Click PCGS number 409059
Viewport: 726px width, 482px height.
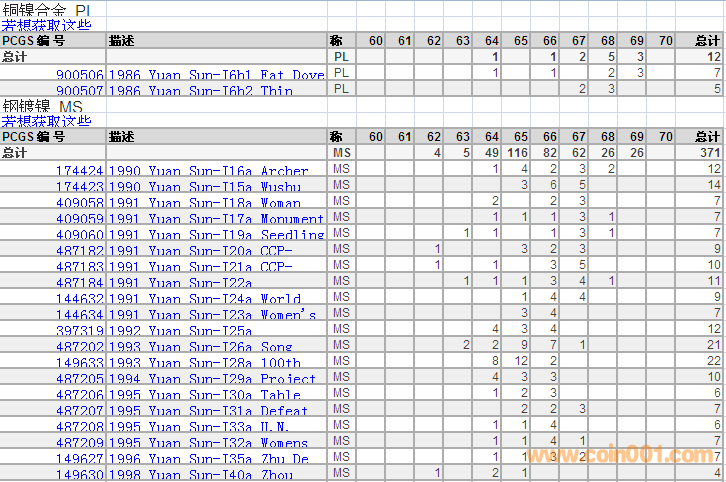coord(79,219)
